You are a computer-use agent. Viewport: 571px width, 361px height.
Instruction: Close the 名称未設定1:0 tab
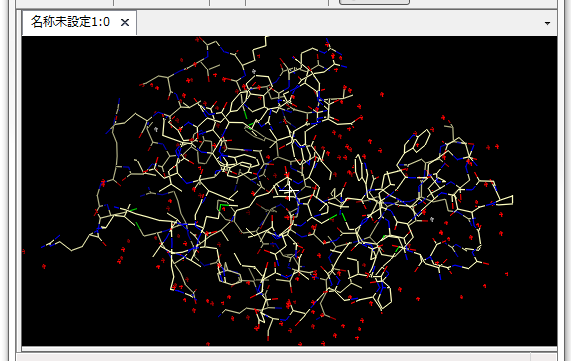(x=125, y=23)
